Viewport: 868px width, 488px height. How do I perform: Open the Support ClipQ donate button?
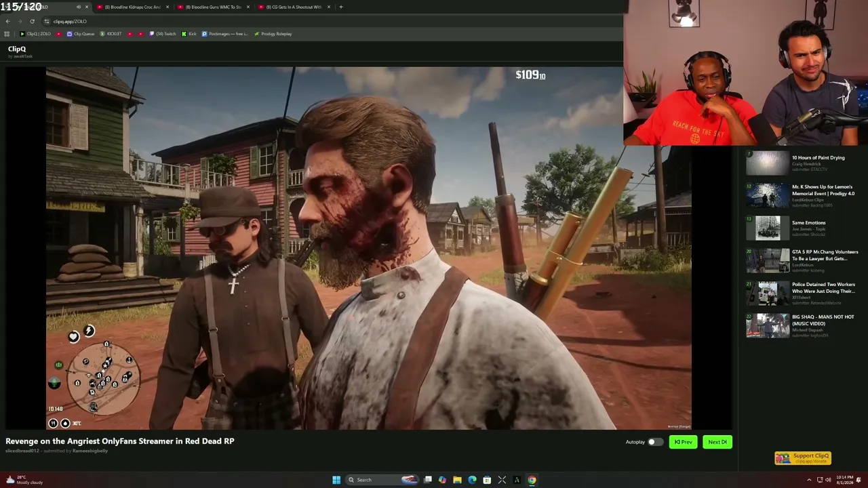coord(803,458)
